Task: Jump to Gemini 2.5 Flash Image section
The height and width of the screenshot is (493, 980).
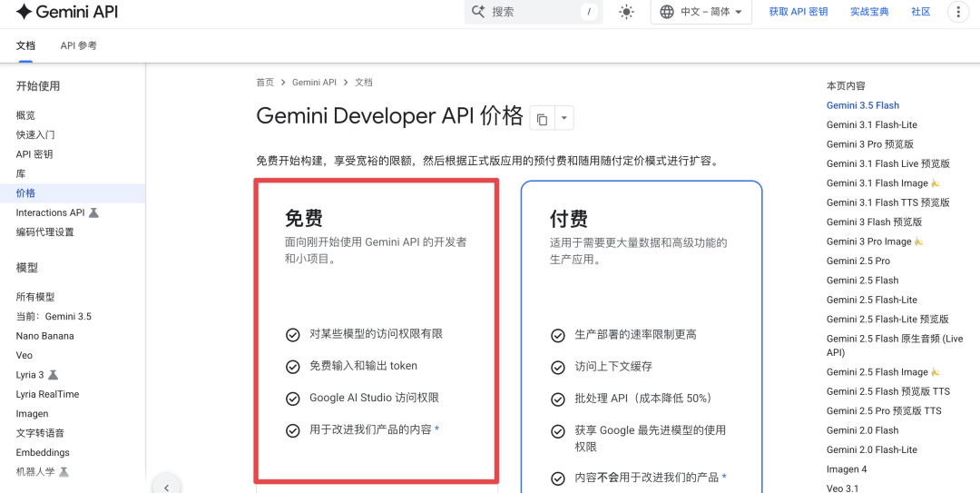Action: point(877,372)
